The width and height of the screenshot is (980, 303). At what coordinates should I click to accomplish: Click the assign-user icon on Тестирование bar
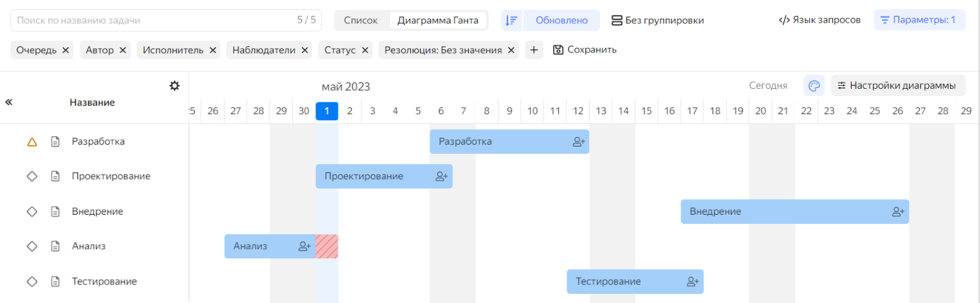(x=692, y=282)
